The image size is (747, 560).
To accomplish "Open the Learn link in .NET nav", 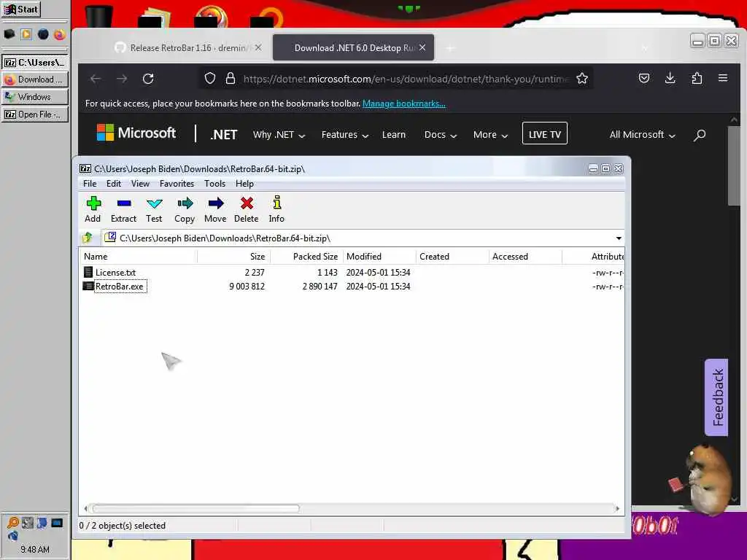I will click(x=393, y=135).
